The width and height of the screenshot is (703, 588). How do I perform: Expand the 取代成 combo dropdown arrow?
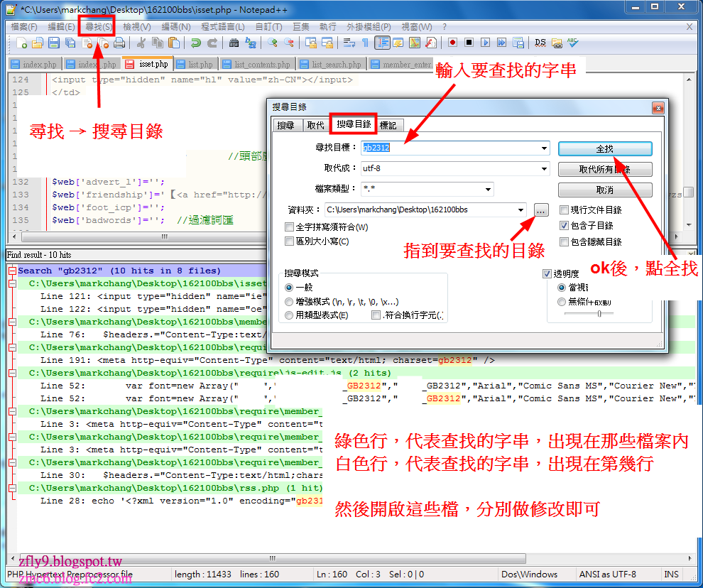[x=544, y=168]
